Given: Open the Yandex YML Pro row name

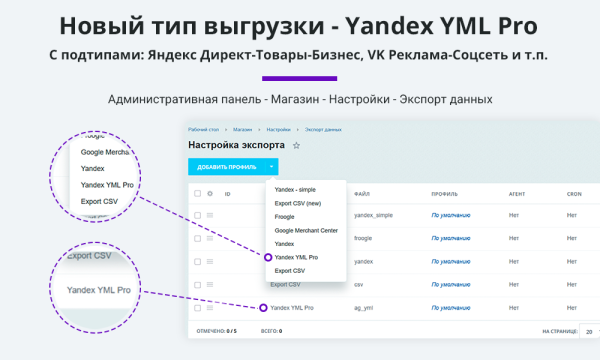Looking at the screenshot, I should pos(292,308).
